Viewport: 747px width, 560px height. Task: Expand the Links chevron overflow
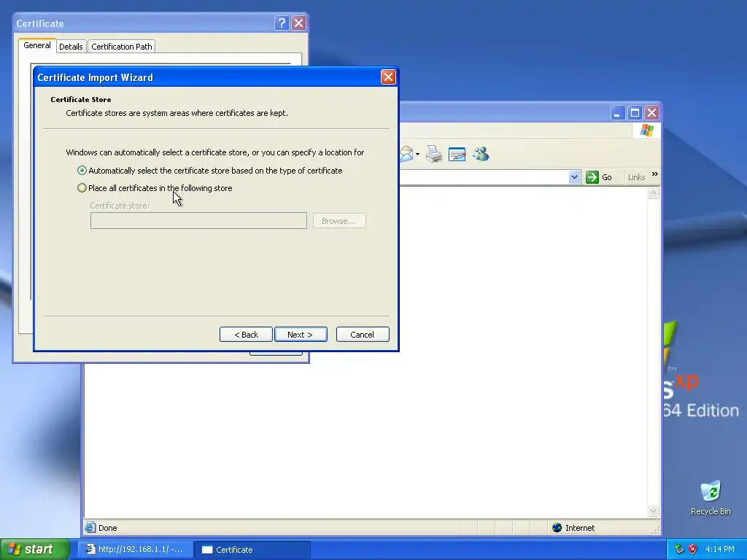(x=655, y=174)
